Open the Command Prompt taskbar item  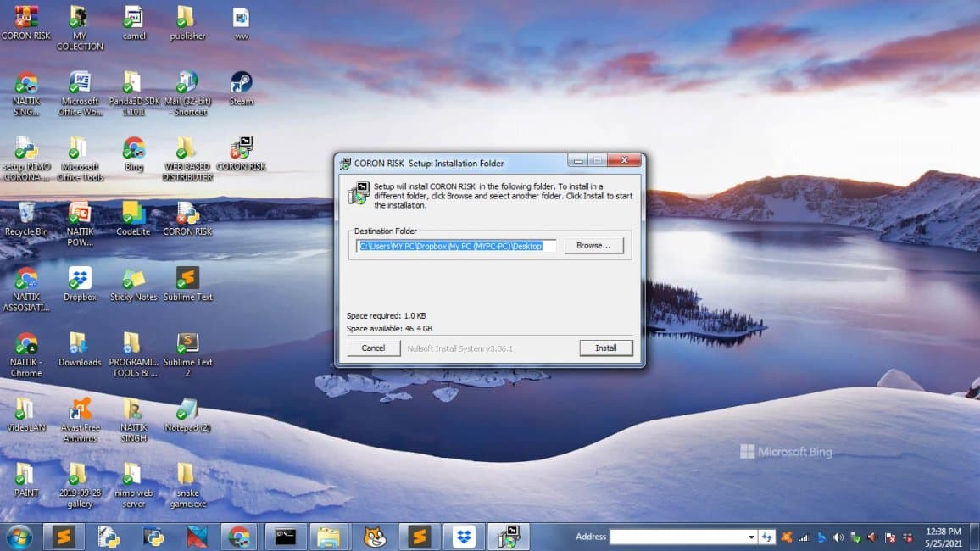point(285,537)
